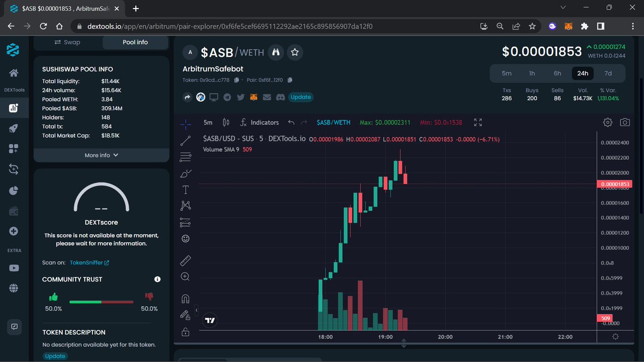Bookmark this page with browser star

click(x=532, y=26)
